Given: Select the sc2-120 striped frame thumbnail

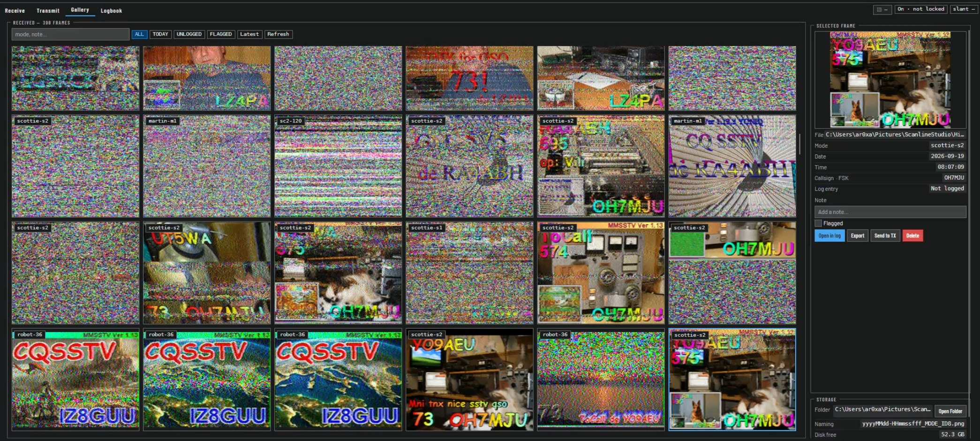Looking at the screenshot, I should coord(338,166).
